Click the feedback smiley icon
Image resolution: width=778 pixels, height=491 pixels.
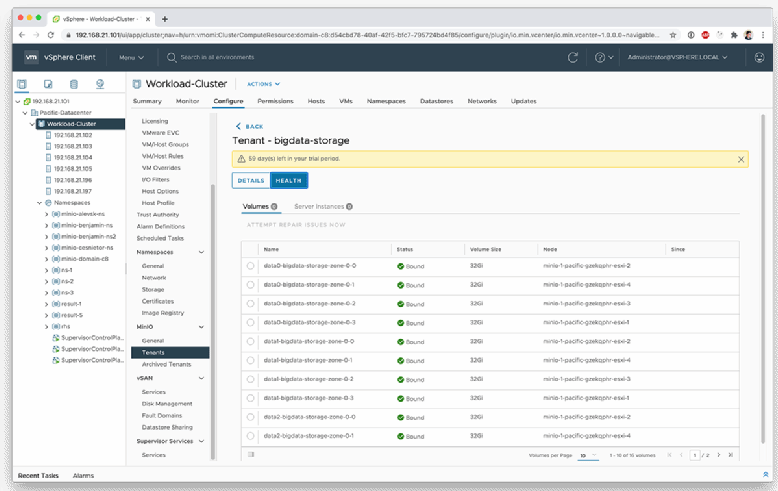[x=759, y=58]
